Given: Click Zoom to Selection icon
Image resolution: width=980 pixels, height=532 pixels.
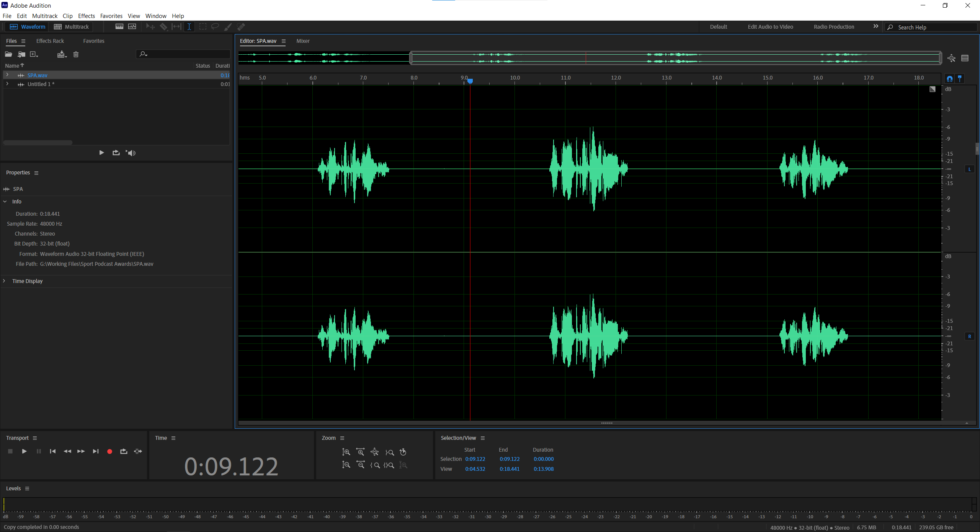Looking at the screenshot, I should (x=389, y=465).
